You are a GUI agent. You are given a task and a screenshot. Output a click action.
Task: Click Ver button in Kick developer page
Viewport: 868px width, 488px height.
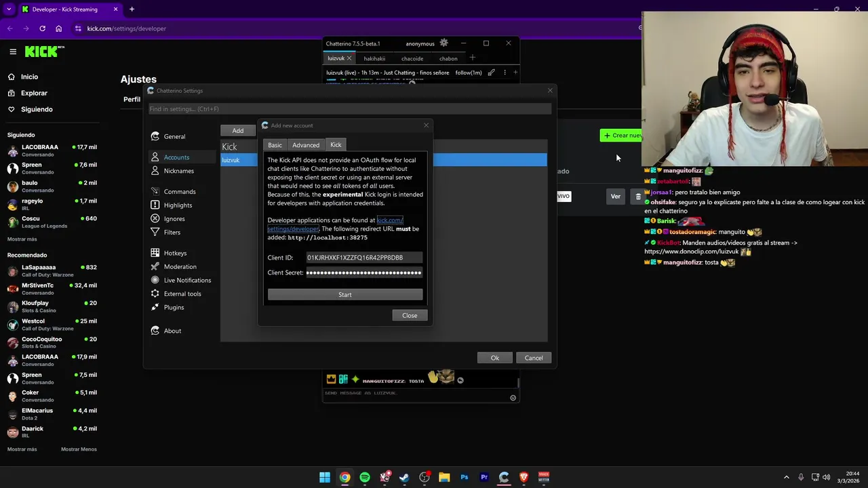pos(615,197)
